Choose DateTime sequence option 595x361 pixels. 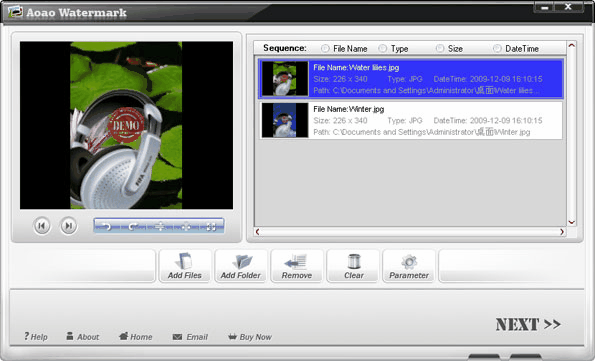pyautogui.click(x=497, y=49)
